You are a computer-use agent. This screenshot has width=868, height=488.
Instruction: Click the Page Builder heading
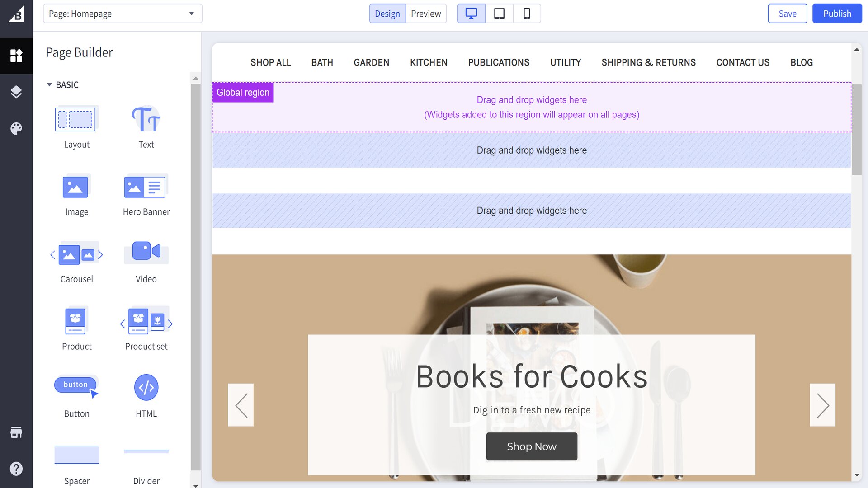point(79,52)
